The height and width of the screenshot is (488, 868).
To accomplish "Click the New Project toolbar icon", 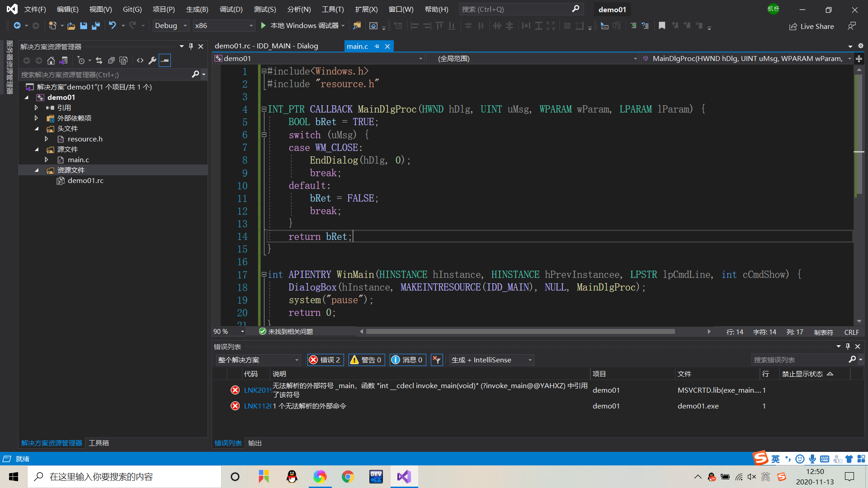I will pos(52,26).
